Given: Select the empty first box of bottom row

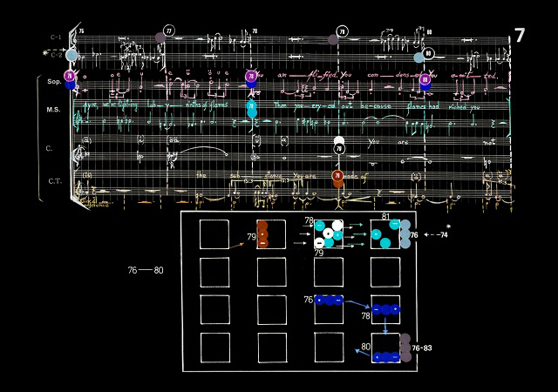Looking at the screenshot, I should point(215,348).
